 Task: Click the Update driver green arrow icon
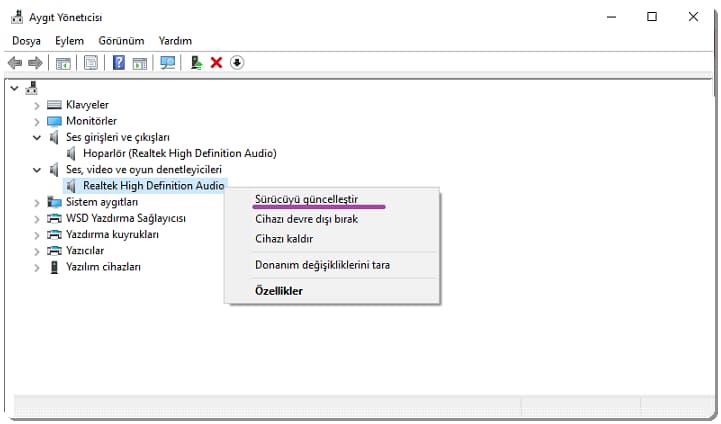click(x=196, y=63)
